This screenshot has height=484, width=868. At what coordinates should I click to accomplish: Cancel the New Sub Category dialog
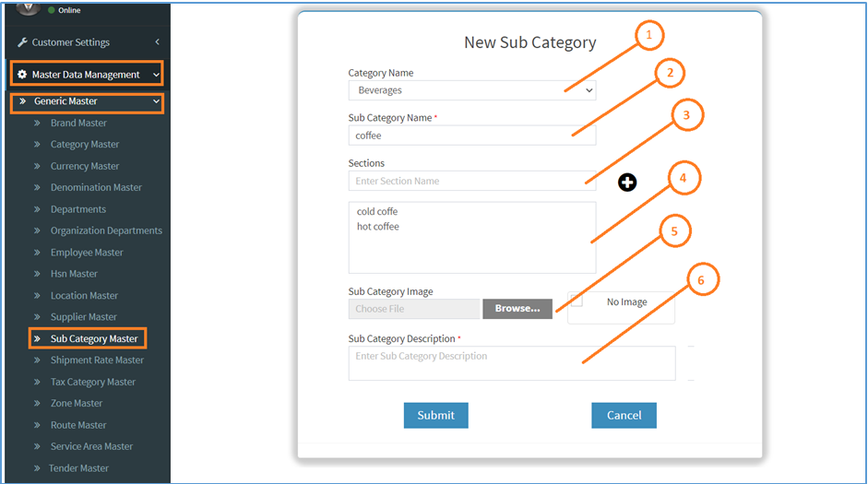pyautogui.click(x=624, y=416)
